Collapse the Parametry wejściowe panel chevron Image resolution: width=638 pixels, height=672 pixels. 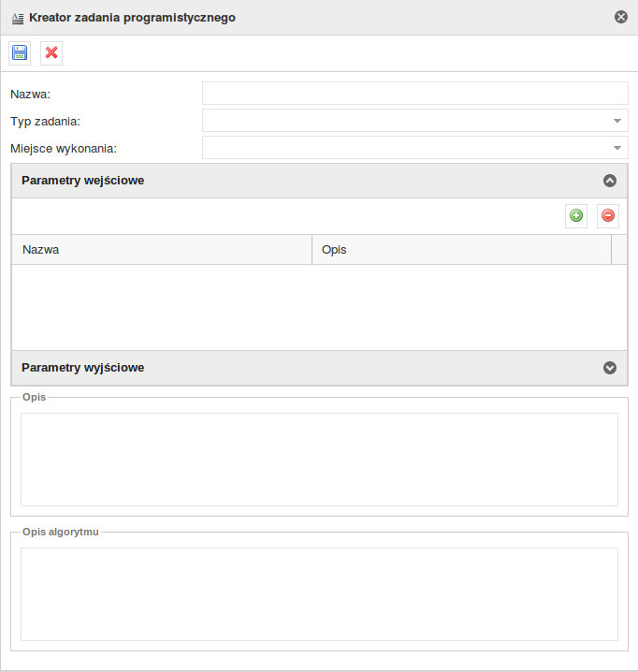point(610,181)
